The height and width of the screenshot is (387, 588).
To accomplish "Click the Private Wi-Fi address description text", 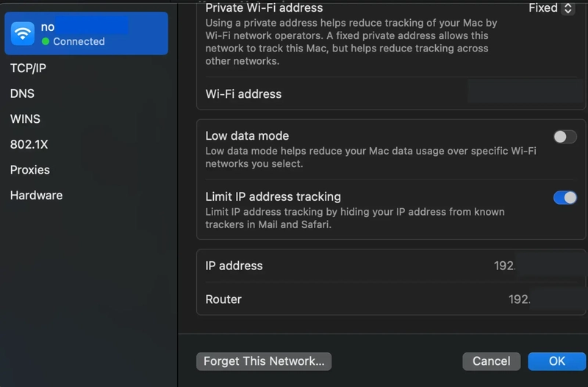I will click(x=351, y=42).
